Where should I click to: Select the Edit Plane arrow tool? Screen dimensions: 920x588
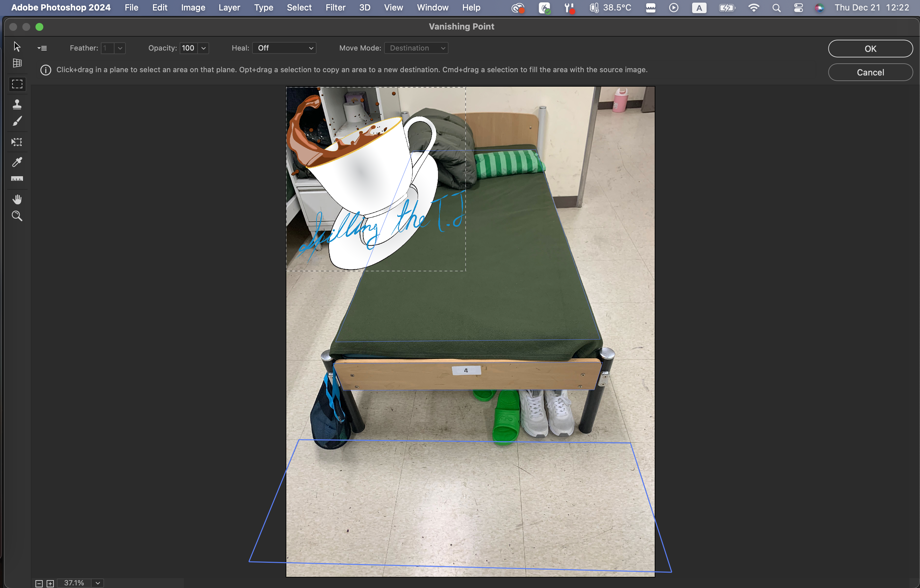coord(17,46)
